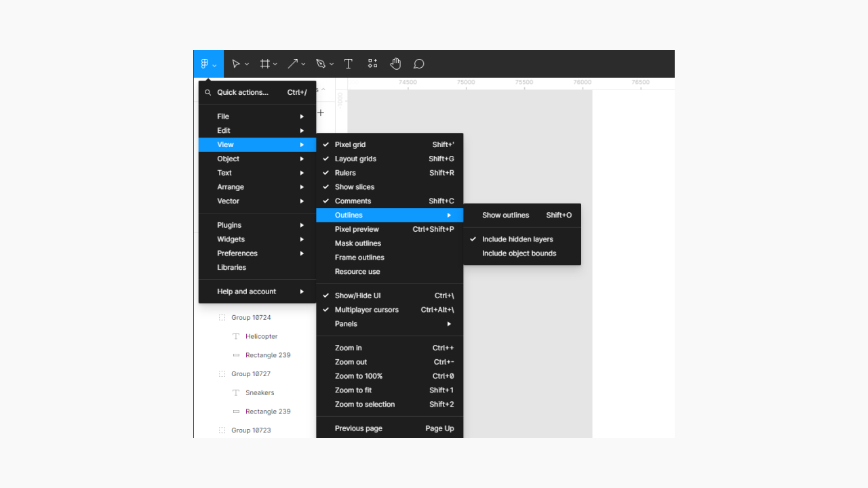Select the Helicopter layer
This screenshot has width=868, height=488.
click(x=262, y=336)
